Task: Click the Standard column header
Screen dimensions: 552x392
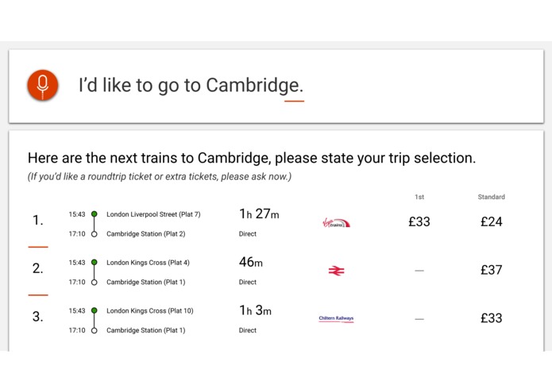Action: 492,197
